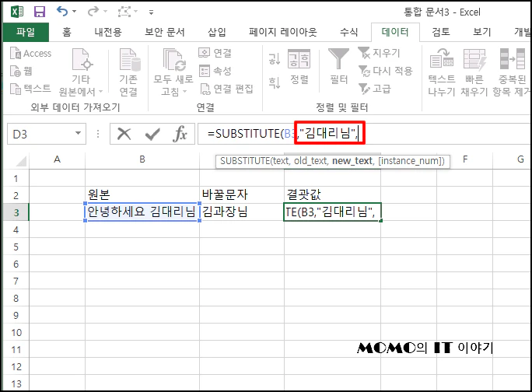Cancel formula entry with X button
Viewport: 532px width, 392px height.
coord(124,134)
